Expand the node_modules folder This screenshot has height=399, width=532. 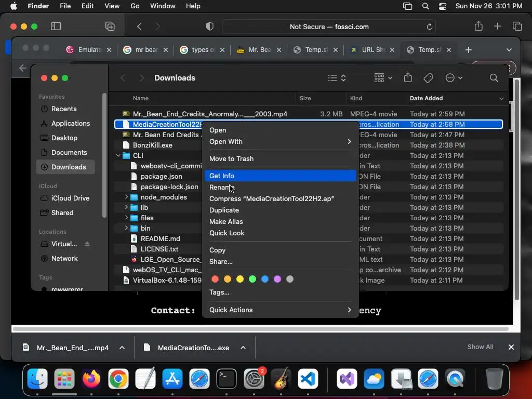coord(126,197)
